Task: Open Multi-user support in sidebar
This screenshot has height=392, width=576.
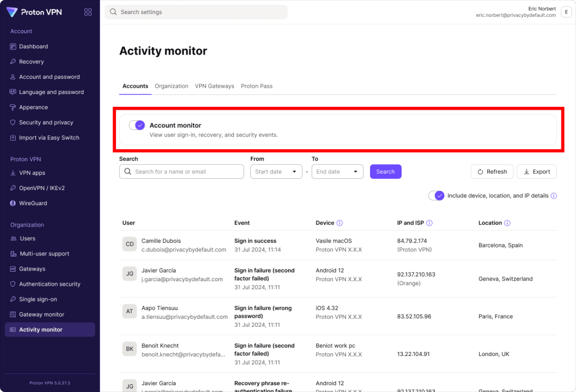Action: click(x=50, y=254)
